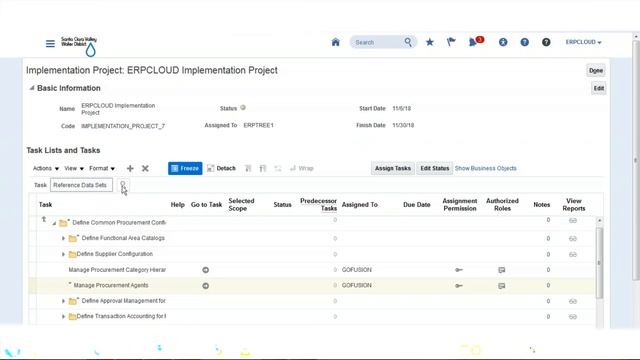Click the Detach button

(x=221, y=168)
